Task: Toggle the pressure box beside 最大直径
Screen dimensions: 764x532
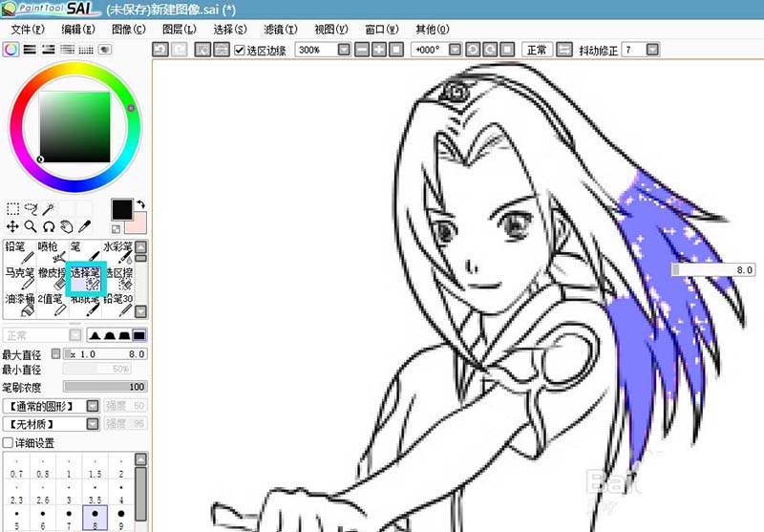Action: 56,353
